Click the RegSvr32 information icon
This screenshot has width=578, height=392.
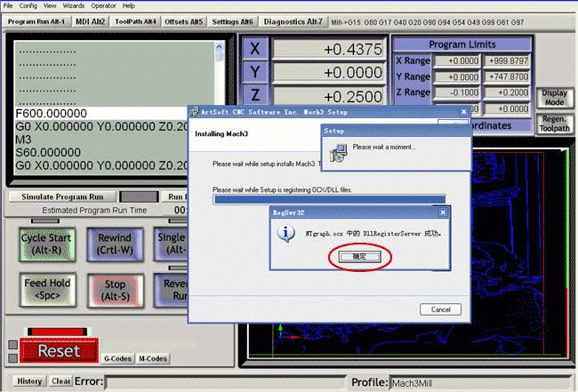tap(286, 233)
